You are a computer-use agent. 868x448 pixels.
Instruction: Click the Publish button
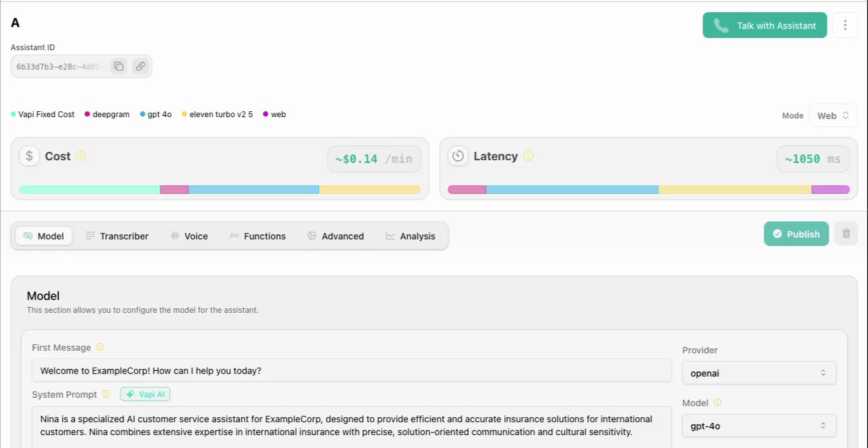pos(797,234)
